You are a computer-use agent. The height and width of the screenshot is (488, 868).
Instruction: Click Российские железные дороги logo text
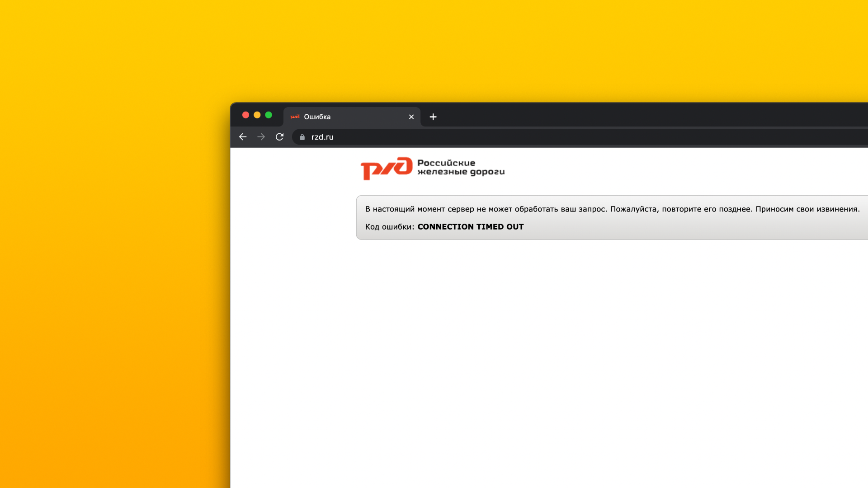pos(460,167)
